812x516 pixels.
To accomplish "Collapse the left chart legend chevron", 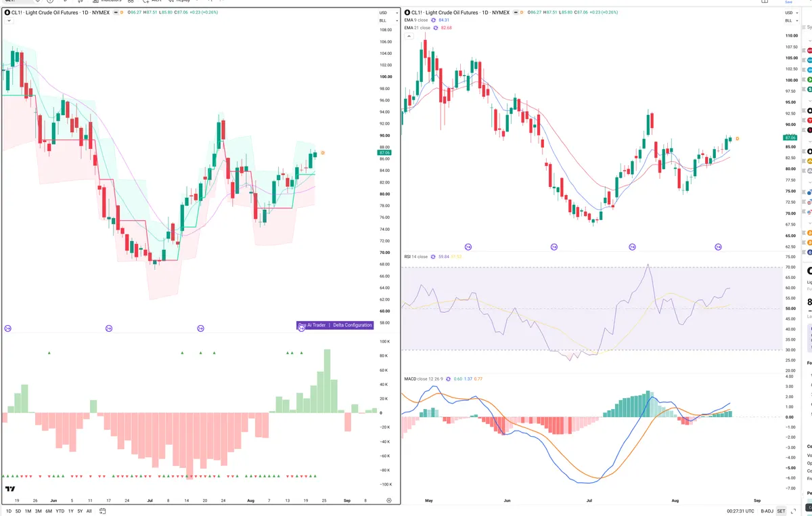I will (x=7, y=21).
